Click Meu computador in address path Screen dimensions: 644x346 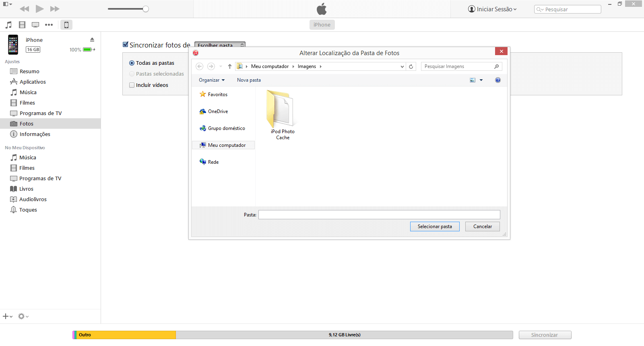pos(270,66)
